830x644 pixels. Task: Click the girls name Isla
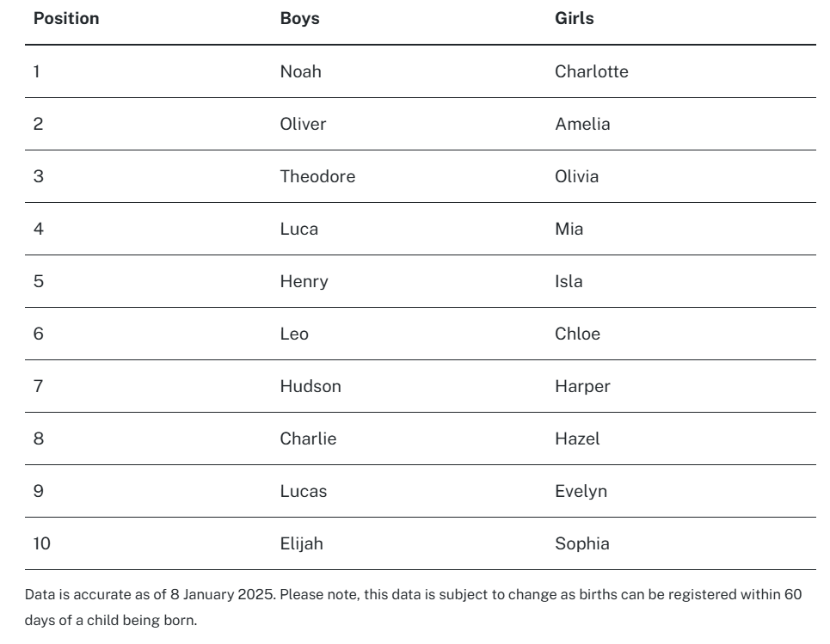point(569,281)
